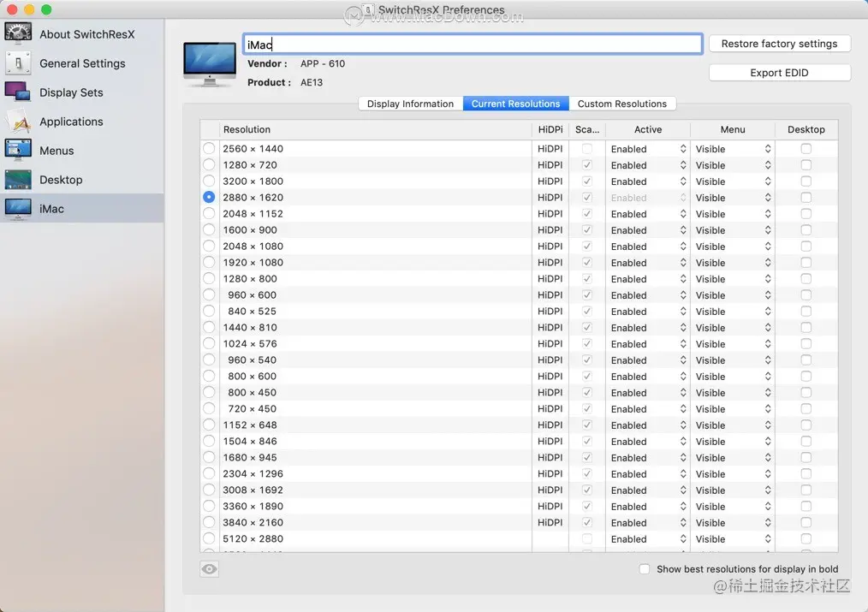
Task: Open Menu Visible dropdown for 2880 × 1620
Action: pos(733,198)
